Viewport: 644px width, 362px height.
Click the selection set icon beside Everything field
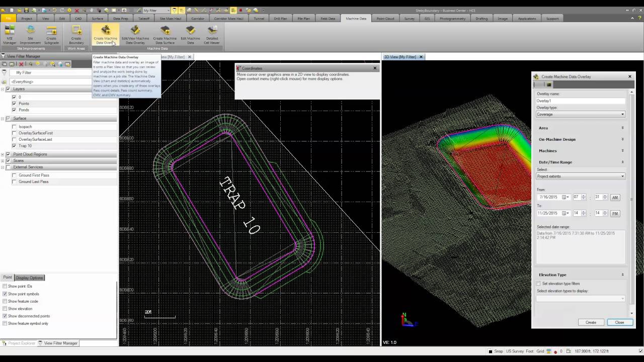click(x=5, y=81)
